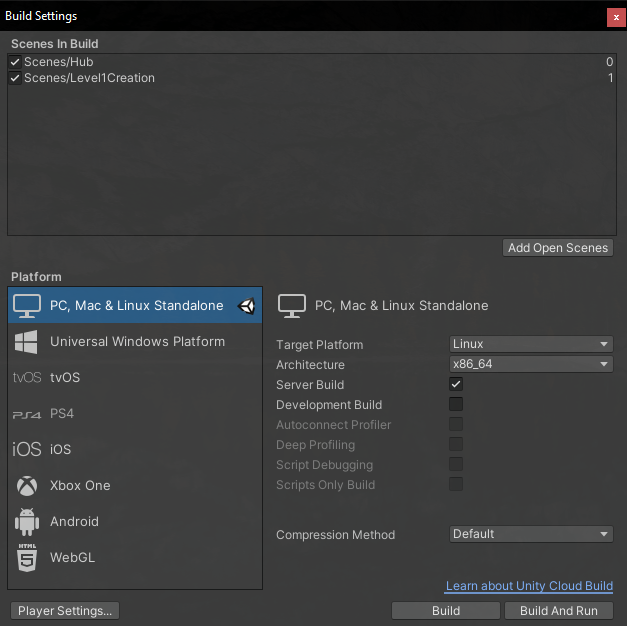
Task: Click the Add Open Scenes button
Action: coord(558,248)
